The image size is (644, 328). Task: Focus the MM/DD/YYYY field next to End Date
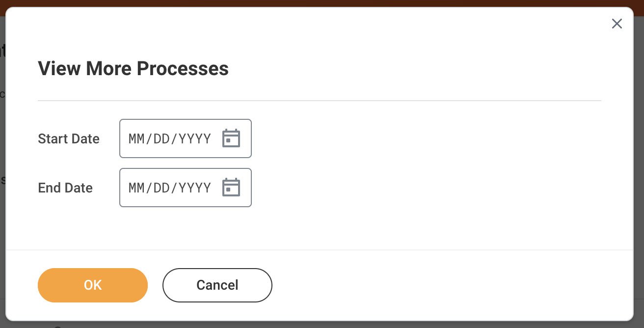169,187
